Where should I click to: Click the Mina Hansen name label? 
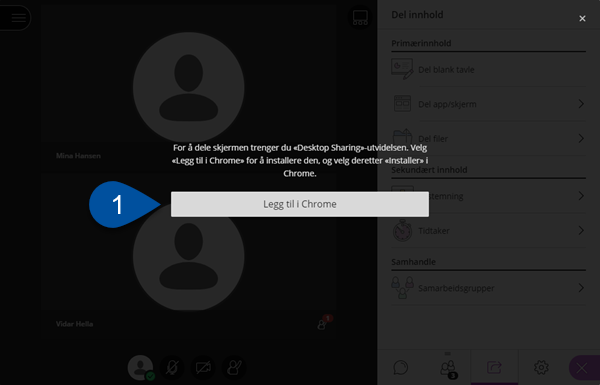coord(78,156)
